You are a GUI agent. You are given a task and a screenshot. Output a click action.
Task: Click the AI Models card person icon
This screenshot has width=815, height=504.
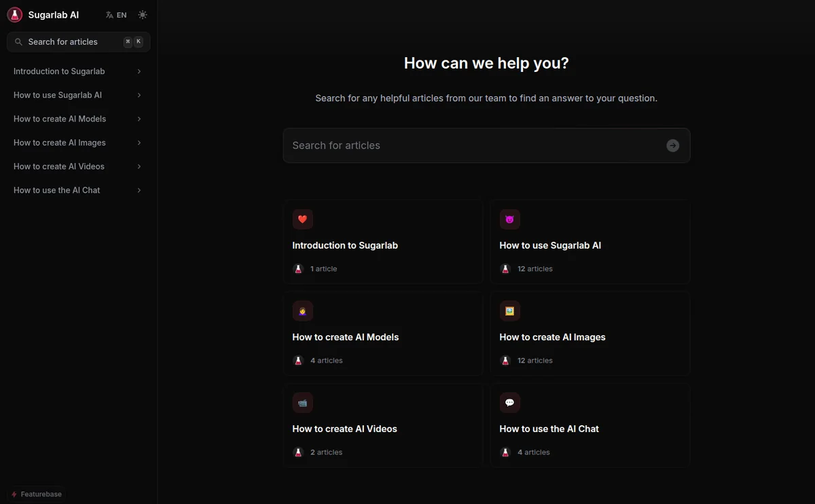tap(303, 311)
